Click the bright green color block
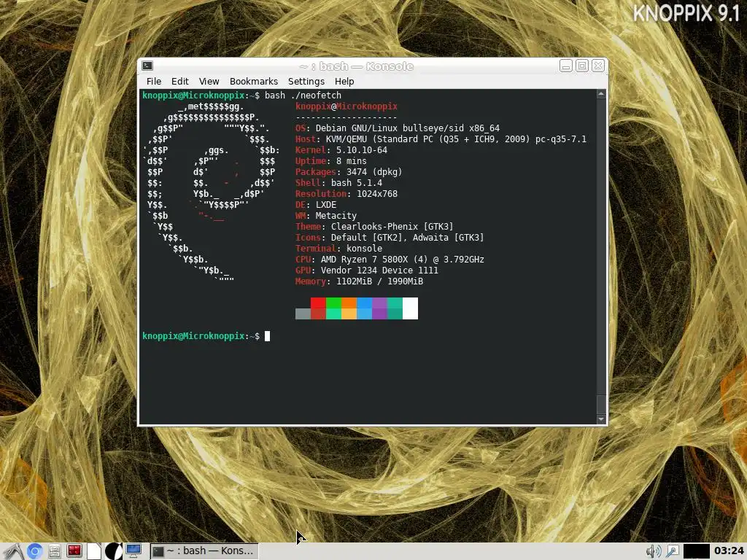 click(x=333, y=303)
